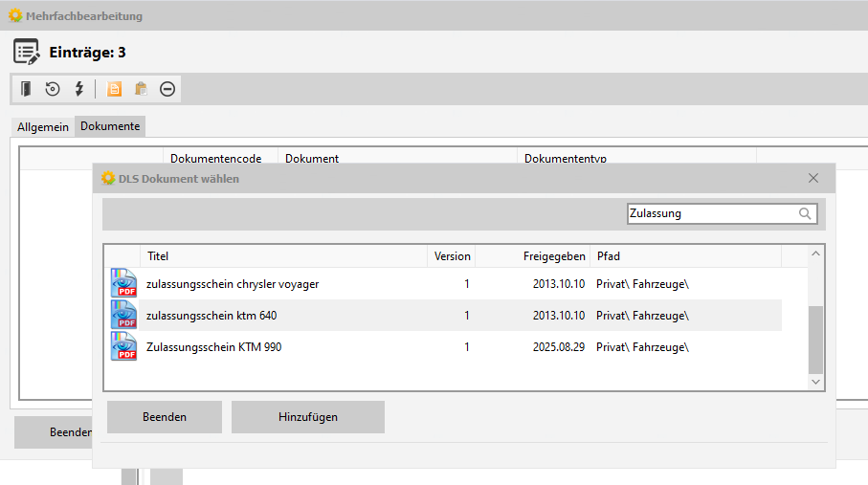
Task: Click the lightning bolt execute icon
Action: click(79, 89)
